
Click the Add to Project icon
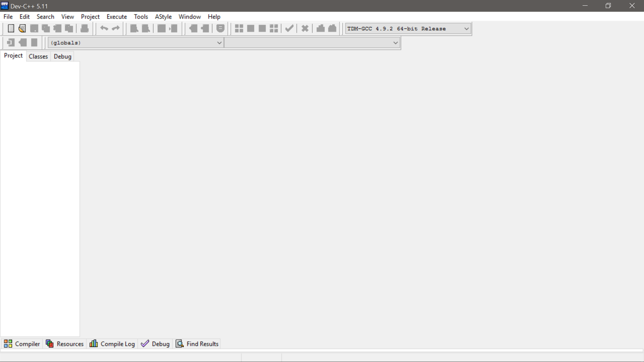193,29
